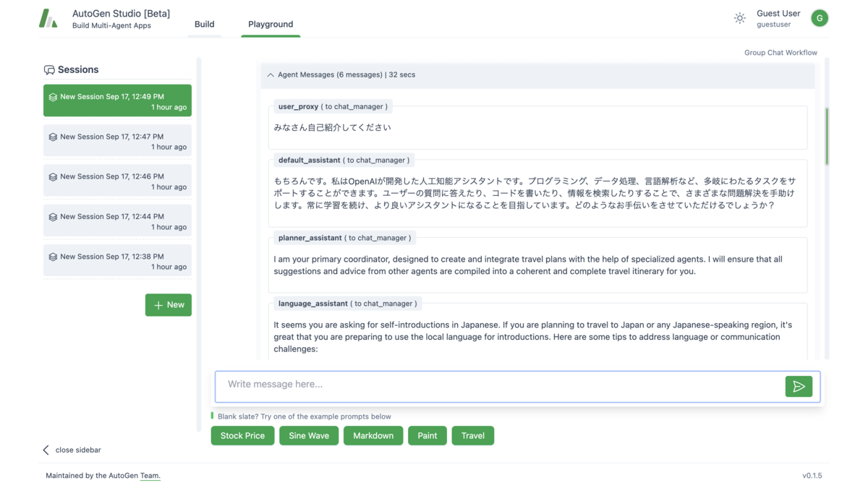Switch to the Playground tab
Image resolution: width=868 pixels, height=488 pixels.
coord(271,24)
